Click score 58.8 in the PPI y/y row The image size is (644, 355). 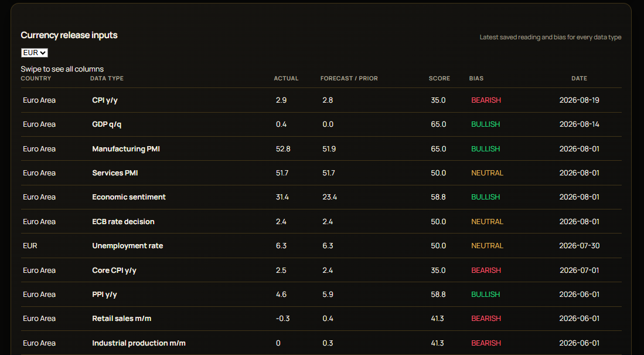[x=438, y=295]
